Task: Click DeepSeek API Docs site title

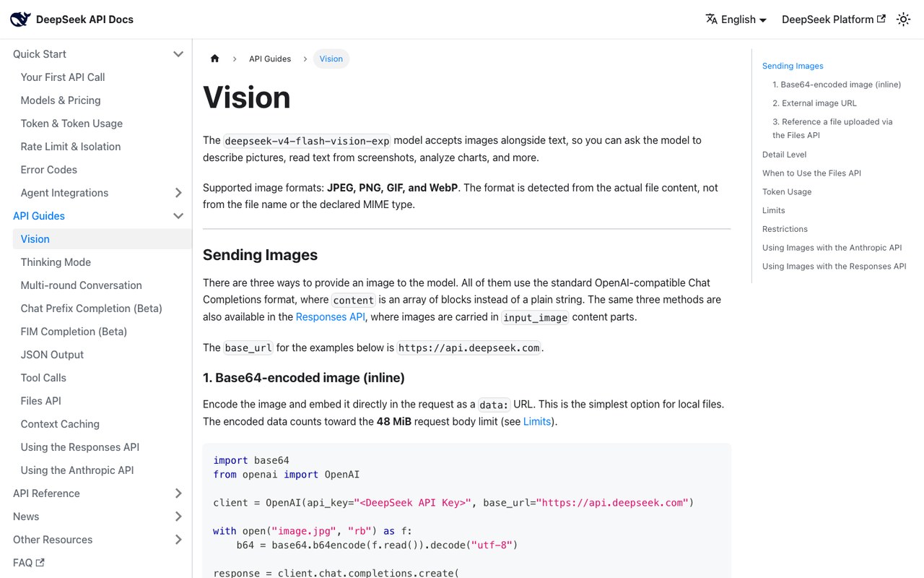Action: pos(84,20)
